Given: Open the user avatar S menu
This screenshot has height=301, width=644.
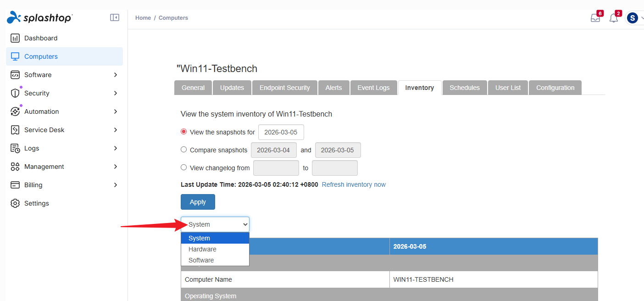Looking at the screenshot, I should [633, 18].
